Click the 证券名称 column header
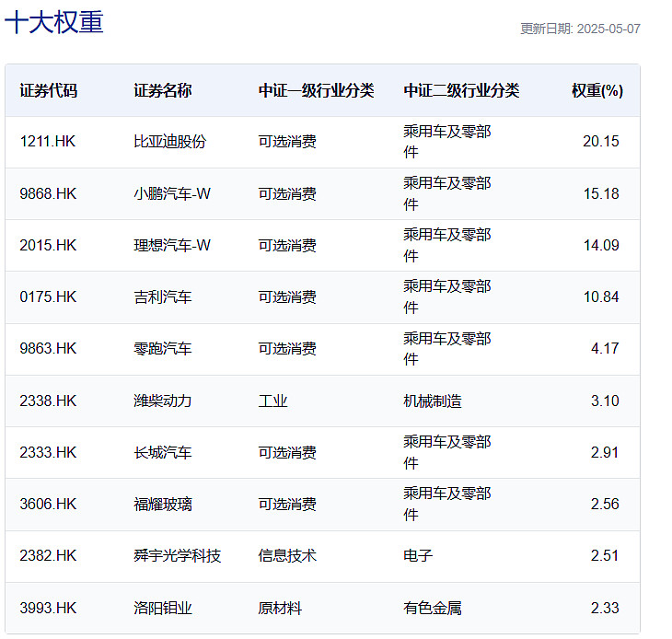672x639 pixels. [x=162, y=90]
